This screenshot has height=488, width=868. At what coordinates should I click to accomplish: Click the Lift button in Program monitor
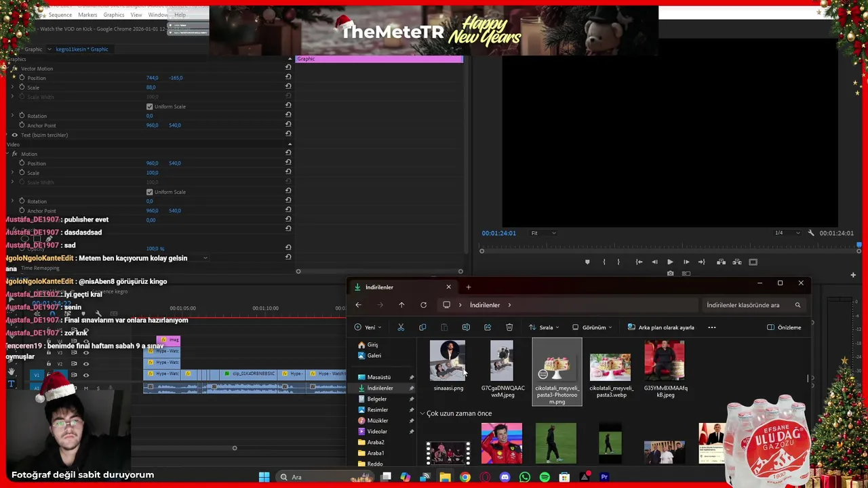click(721, 262)
